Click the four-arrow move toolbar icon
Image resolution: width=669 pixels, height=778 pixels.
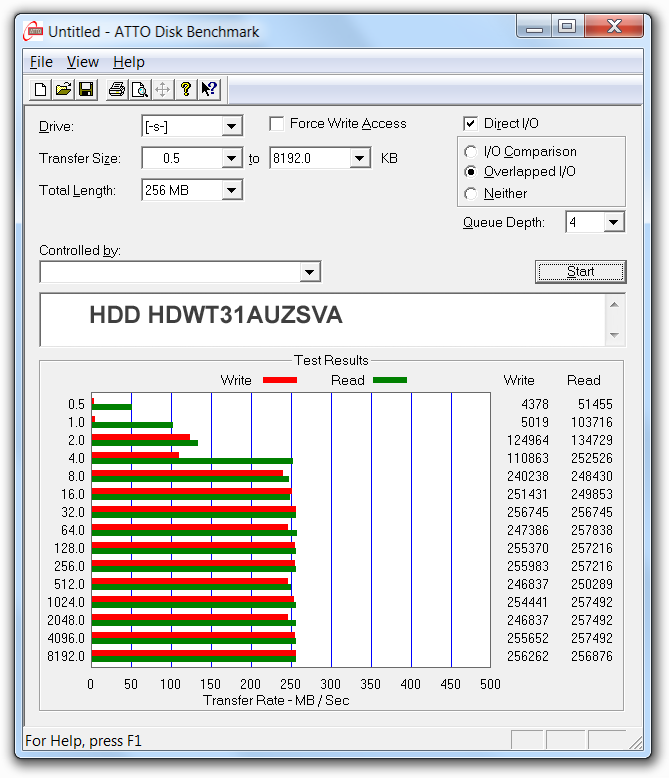163,90
